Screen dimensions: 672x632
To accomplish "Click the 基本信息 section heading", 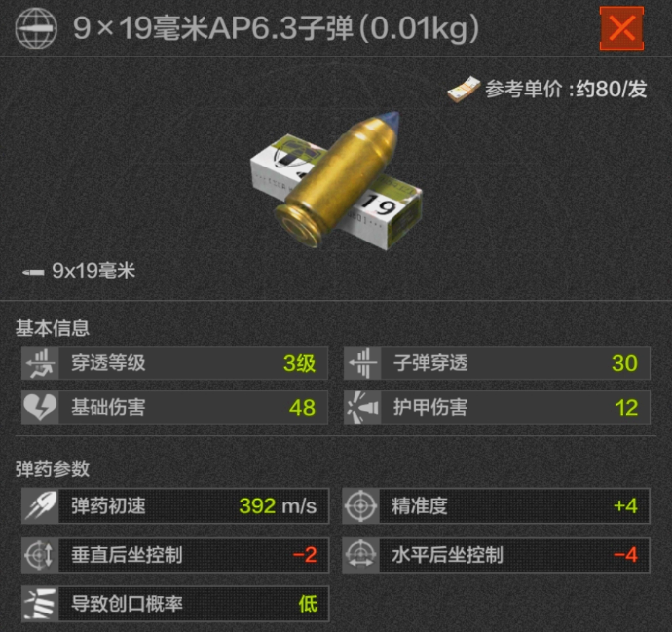I will point(53,328).
